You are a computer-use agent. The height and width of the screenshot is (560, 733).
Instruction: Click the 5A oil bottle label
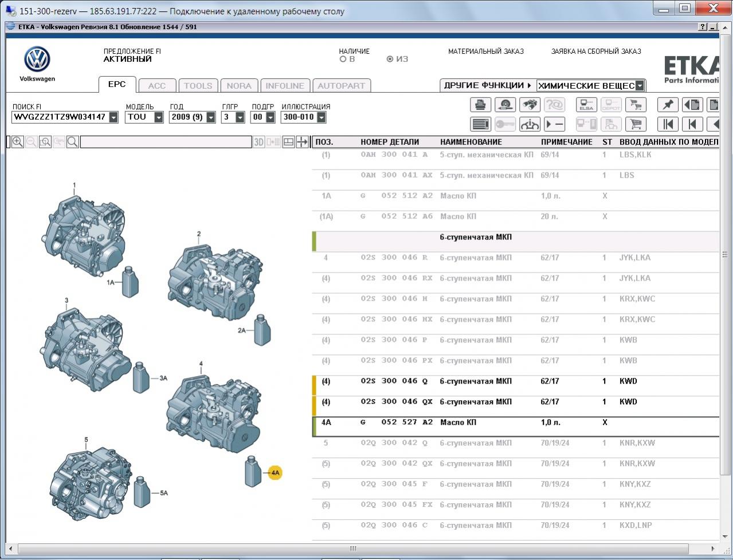[164, 493]
